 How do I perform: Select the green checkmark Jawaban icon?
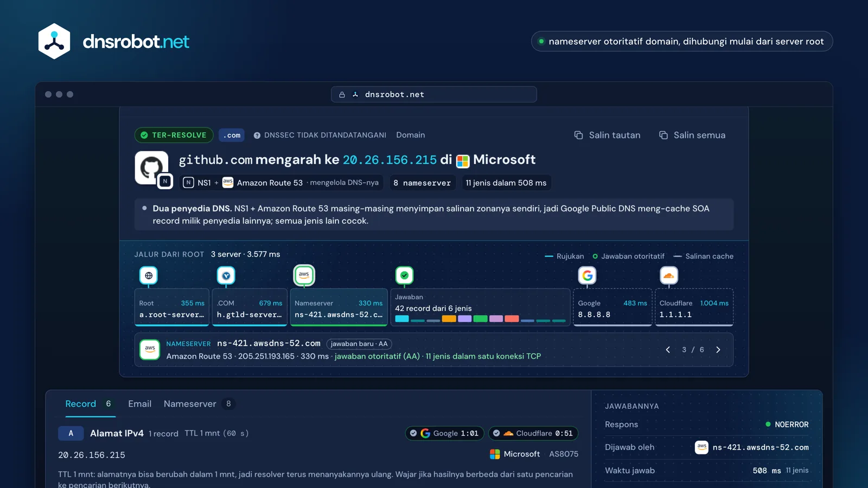point(404,275)
